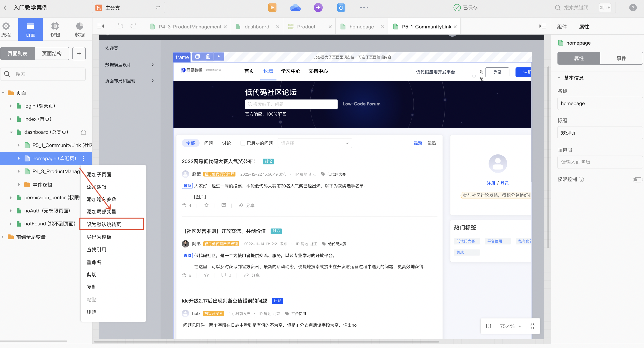
Task: Collapse the left panel toggle icon
Action: click(x=100, y=26)
